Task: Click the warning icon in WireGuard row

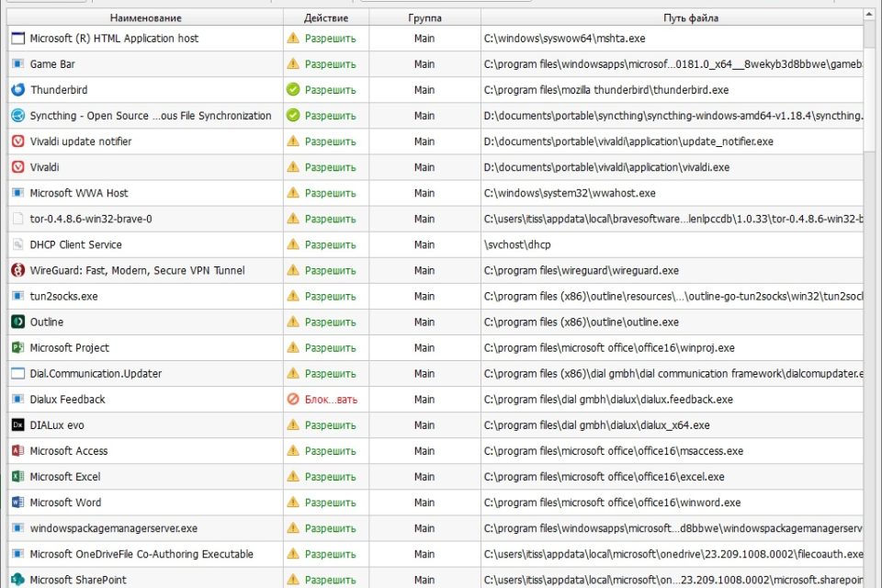Action: [x=293, y=270]
